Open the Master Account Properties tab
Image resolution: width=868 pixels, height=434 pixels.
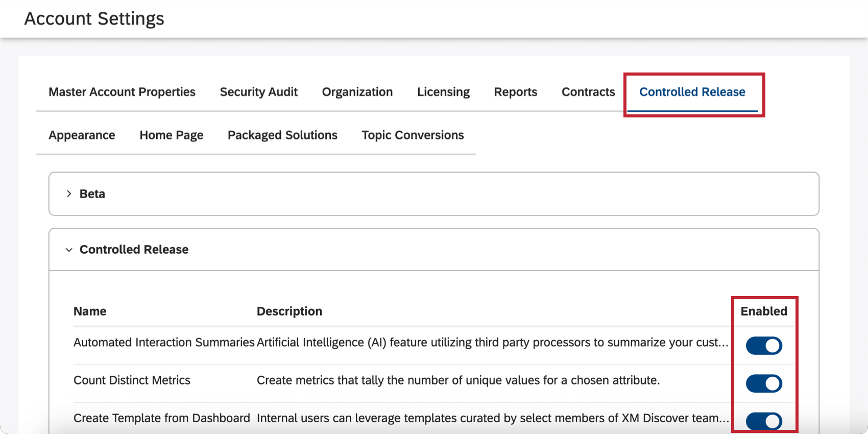coord(122,92)
